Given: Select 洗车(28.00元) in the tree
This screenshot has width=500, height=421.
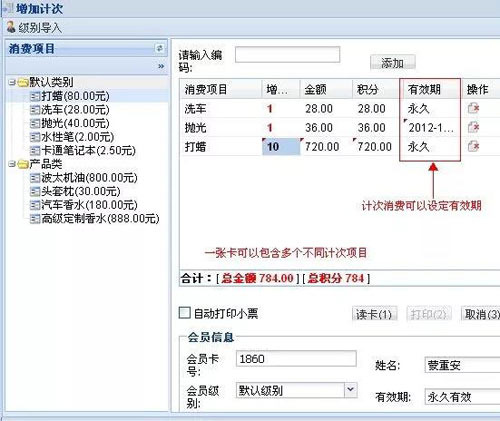Looking at the screenshot, I should 75,110.
